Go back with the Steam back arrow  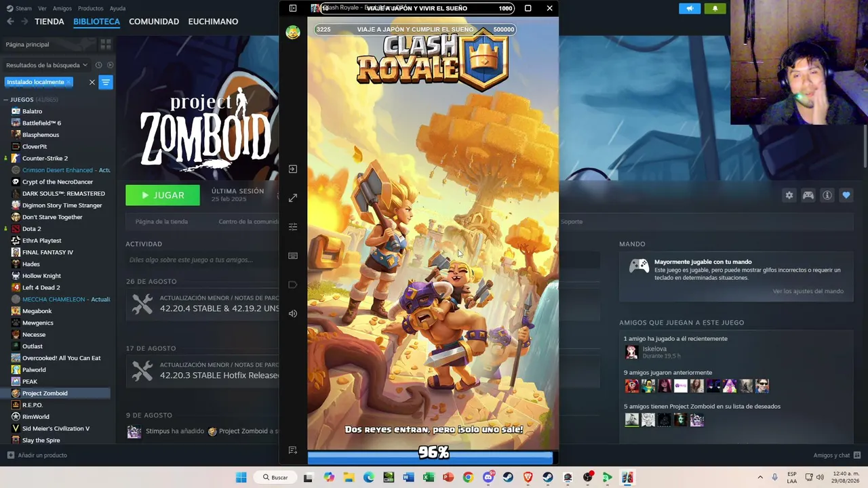(x=10, y=22)
